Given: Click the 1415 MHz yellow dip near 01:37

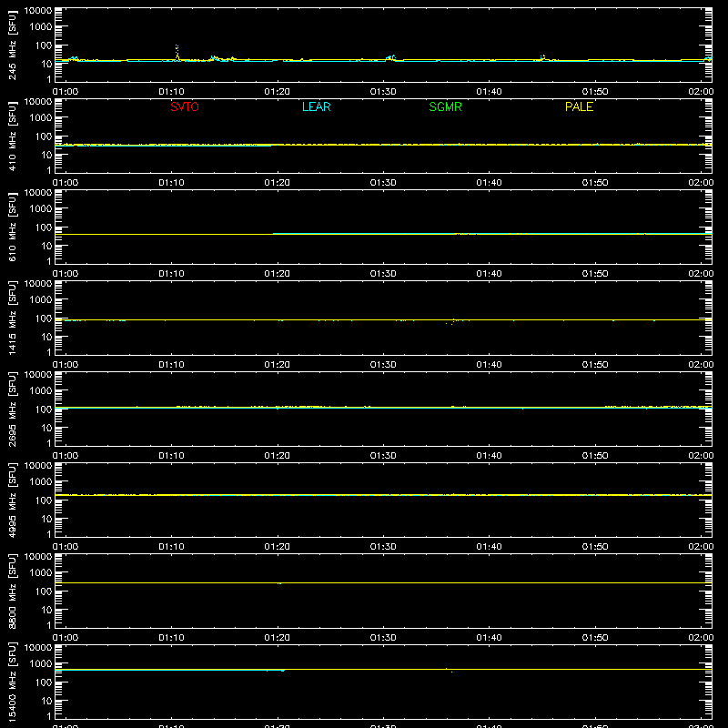Looking at the screenshot, I should [451, 322].
